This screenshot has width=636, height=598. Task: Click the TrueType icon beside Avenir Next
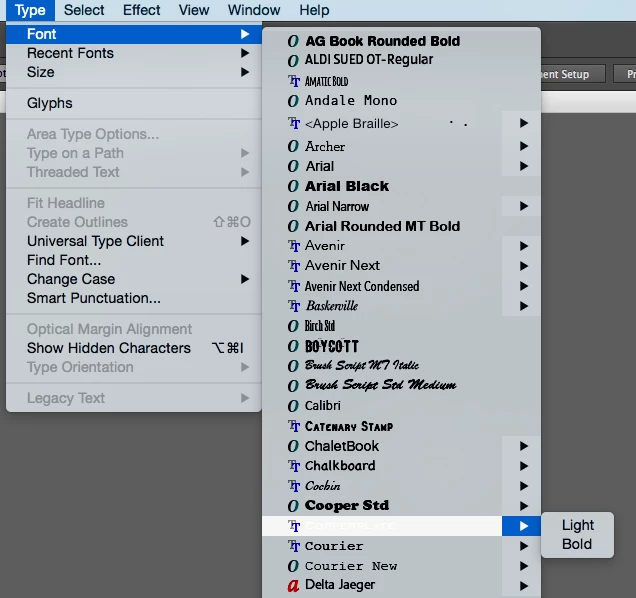click(294, 266)
